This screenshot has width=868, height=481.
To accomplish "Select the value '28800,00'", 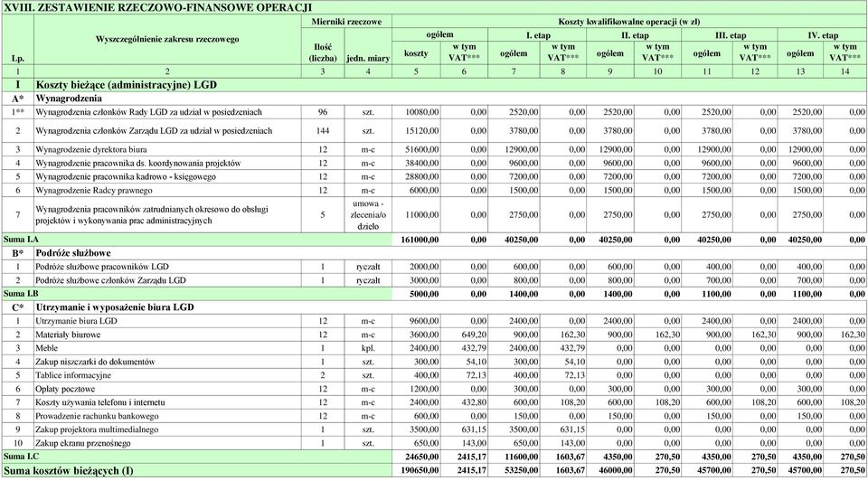I will tap(422, 176).
